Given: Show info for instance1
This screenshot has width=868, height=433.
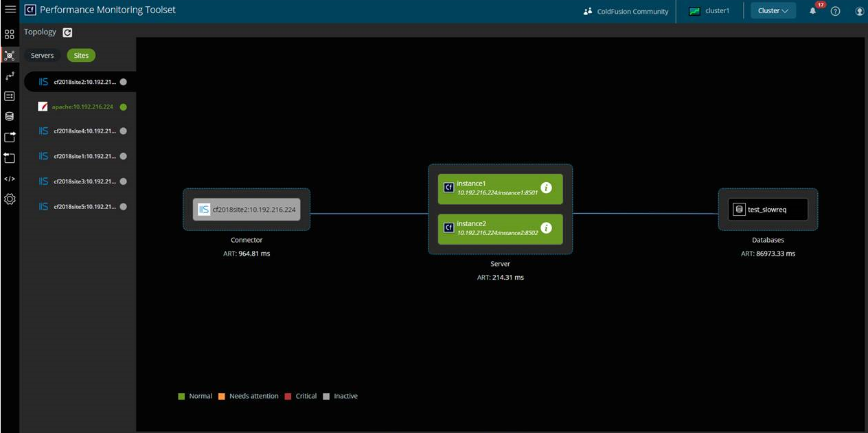Looking at the screenshot, I should [x=547, y=188].
